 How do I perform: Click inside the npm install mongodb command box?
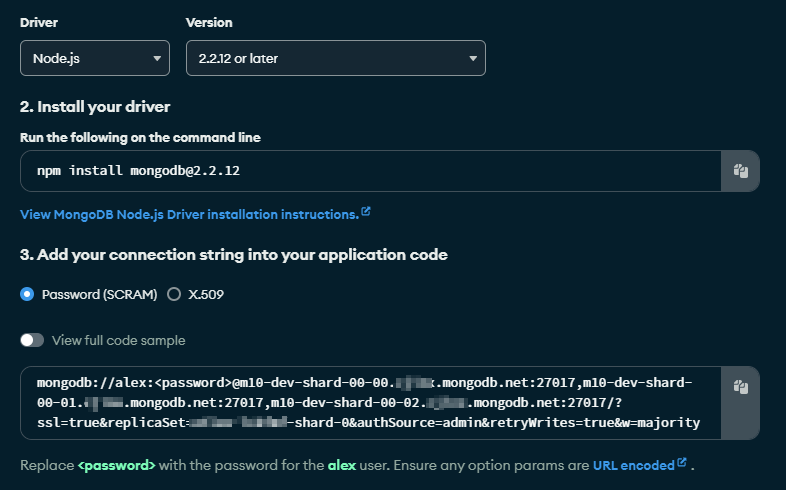[370, 171]
